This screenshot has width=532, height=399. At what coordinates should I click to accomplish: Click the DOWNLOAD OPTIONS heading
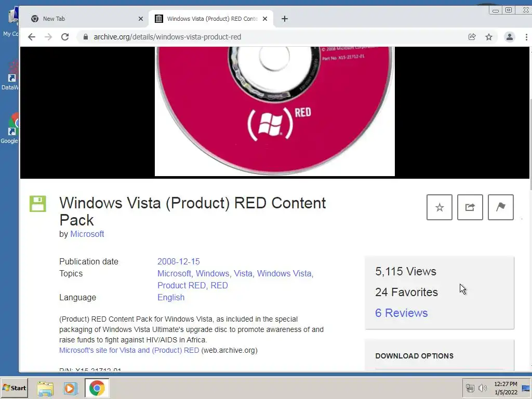tap(414, 356)
